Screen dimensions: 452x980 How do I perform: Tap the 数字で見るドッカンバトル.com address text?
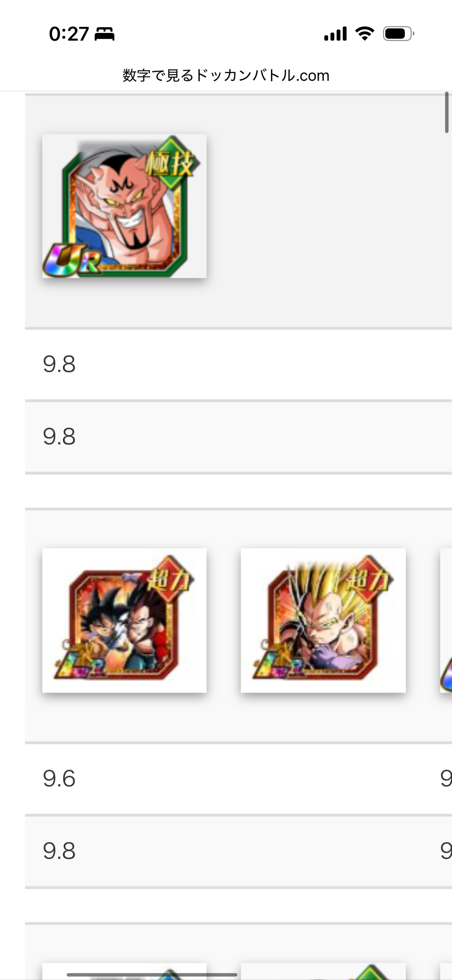226,75
